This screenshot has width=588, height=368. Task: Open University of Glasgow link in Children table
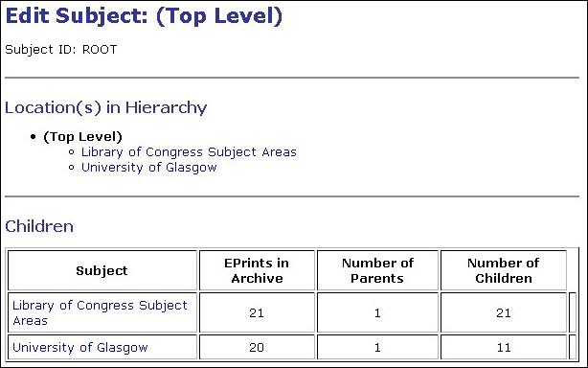[80, 347]
